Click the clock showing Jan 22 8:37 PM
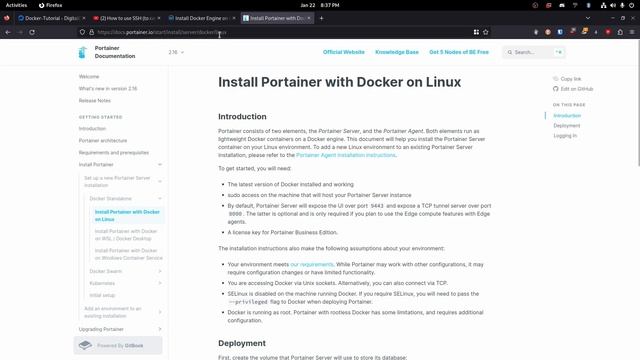The width and height of the screenshot is (640, 360). point(320,5)
